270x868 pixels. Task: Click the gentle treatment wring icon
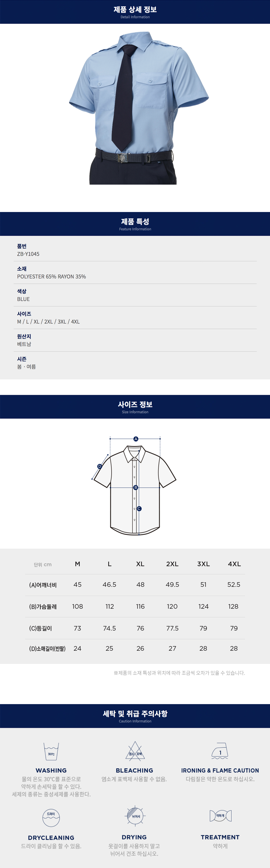tap(220, 816)
